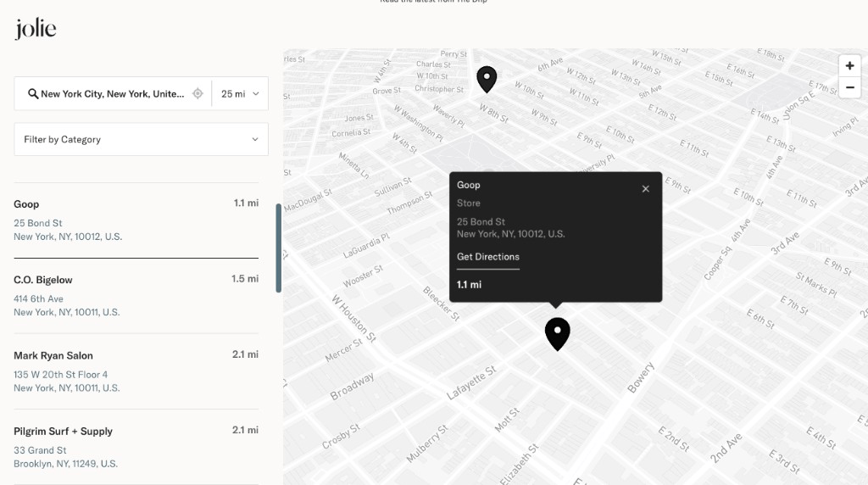Open the 25 mi radius dropdown
868x485 pixels.
pos(240,93)
